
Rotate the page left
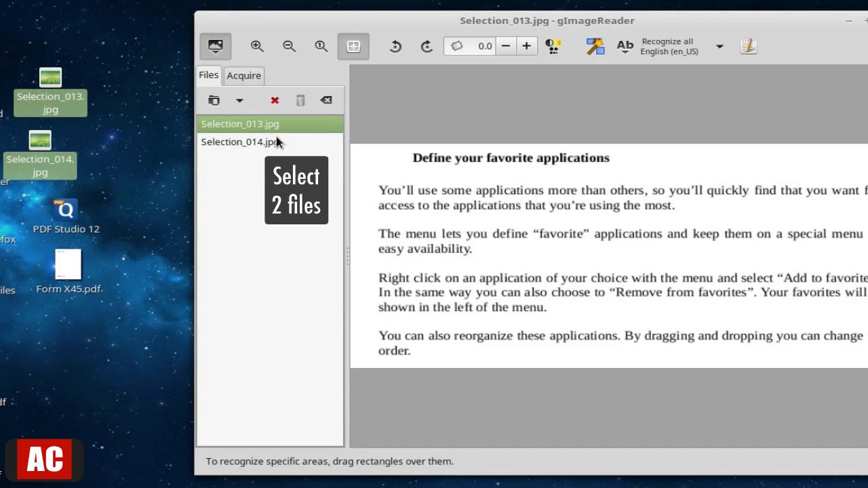395,46
